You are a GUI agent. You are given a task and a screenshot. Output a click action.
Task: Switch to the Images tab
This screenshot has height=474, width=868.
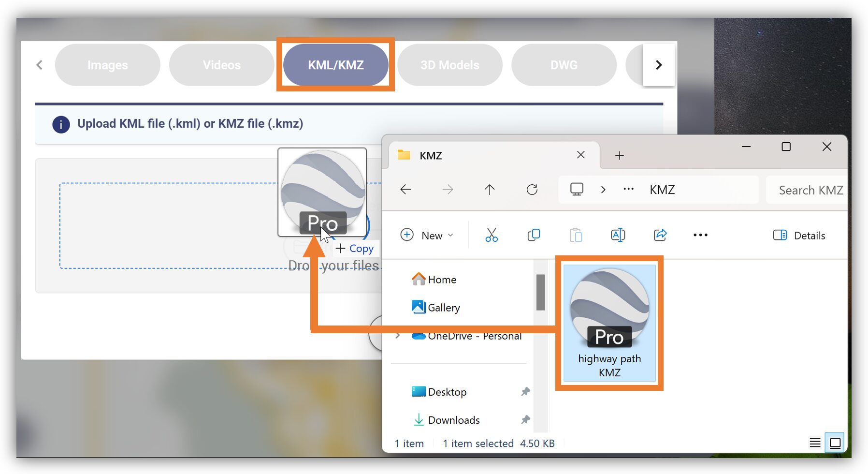click(107, 65)
